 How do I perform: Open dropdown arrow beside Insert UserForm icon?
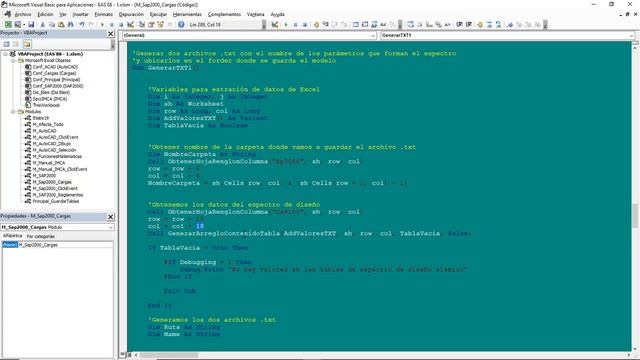[x=24, y=24]
